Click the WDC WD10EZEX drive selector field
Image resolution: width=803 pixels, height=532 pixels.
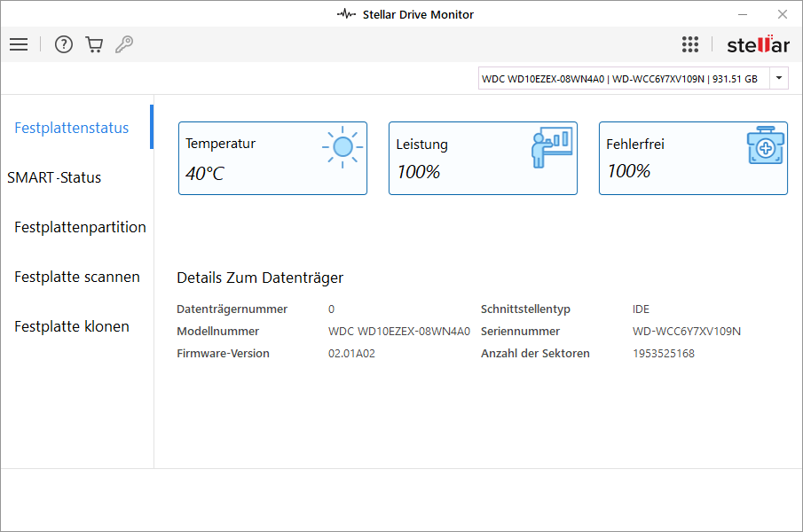(x=623, y=78)
